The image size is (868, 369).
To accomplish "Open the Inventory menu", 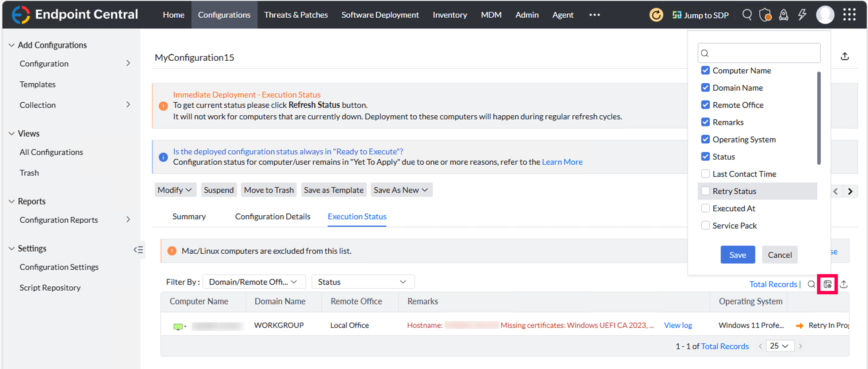I will point(450,15).
